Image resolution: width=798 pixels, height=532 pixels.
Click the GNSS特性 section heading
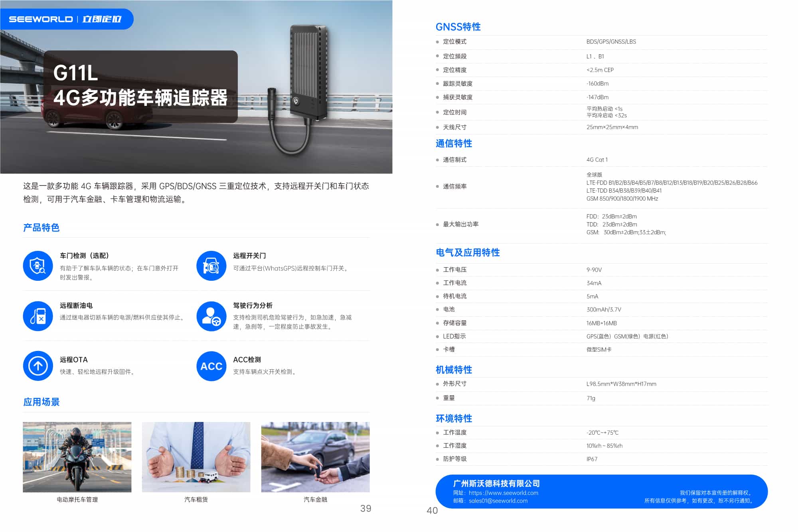(458, 27)
